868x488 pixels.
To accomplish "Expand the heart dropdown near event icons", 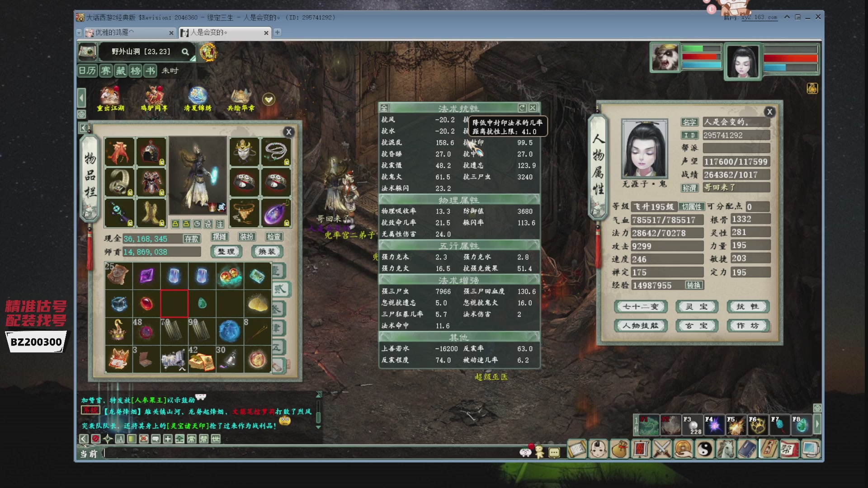I will coord(269,99).
